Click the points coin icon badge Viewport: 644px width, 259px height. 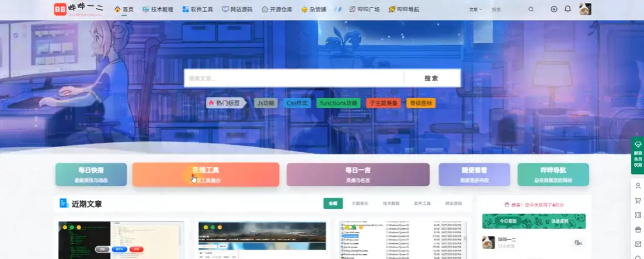[x=579, y=243]
